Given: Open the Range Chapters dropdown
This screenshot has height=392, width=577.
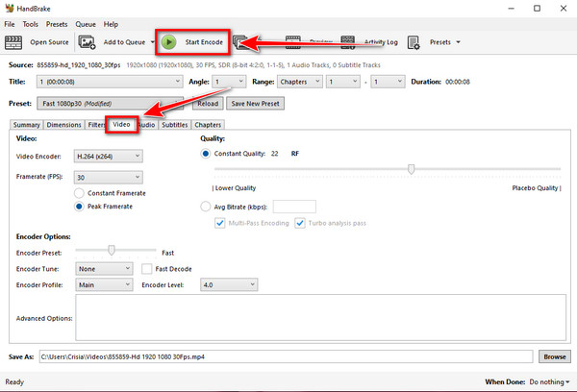Looking at the screenshot, I should pos(300,82).
